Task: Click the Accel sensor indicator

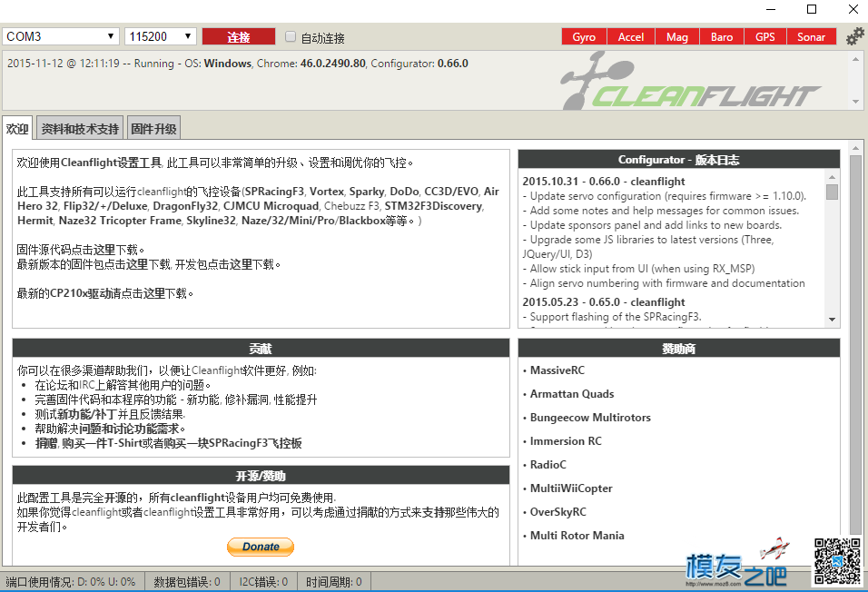Action: coord(631,36)
